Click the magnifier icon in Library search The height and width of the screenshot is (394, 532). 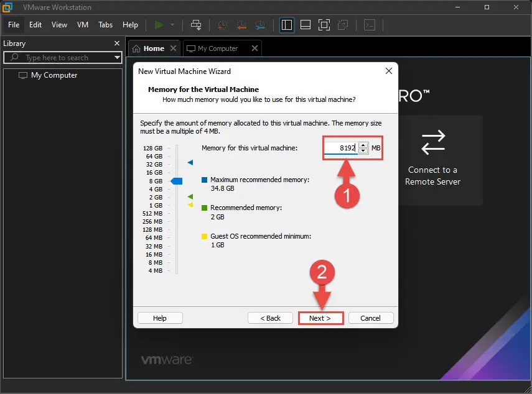pyautogui.click(x=14, y=57)
